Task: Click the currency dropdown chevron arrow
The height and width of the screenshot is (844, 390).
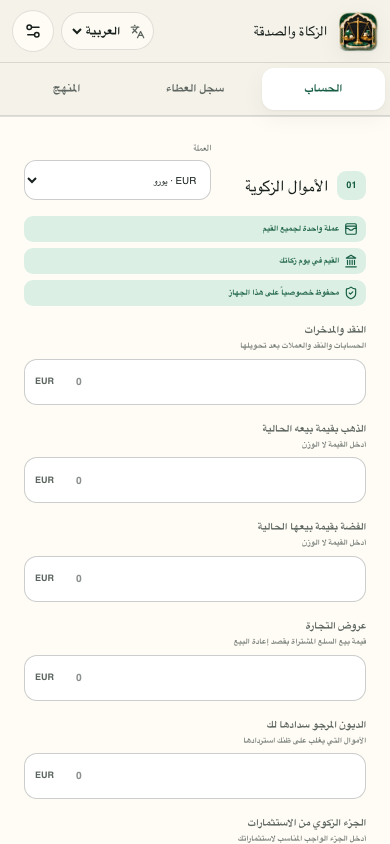Action: point(32,180)
